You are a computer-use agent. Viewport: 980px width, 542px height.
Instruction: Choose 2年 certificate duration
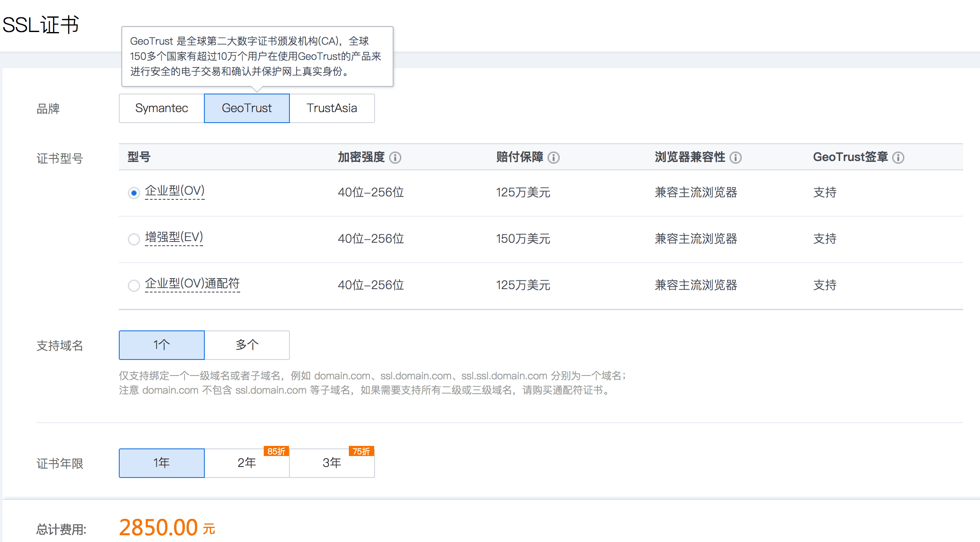[x=247, y=463]
